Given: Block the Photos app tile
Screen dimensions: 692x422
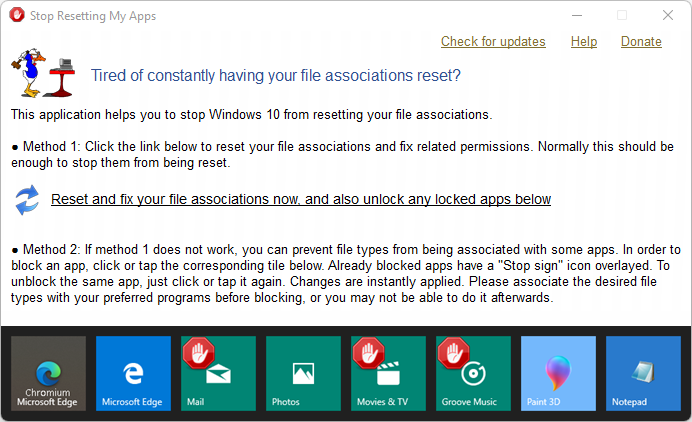Looking at the screenshot, I should click(x=303, y=373).
